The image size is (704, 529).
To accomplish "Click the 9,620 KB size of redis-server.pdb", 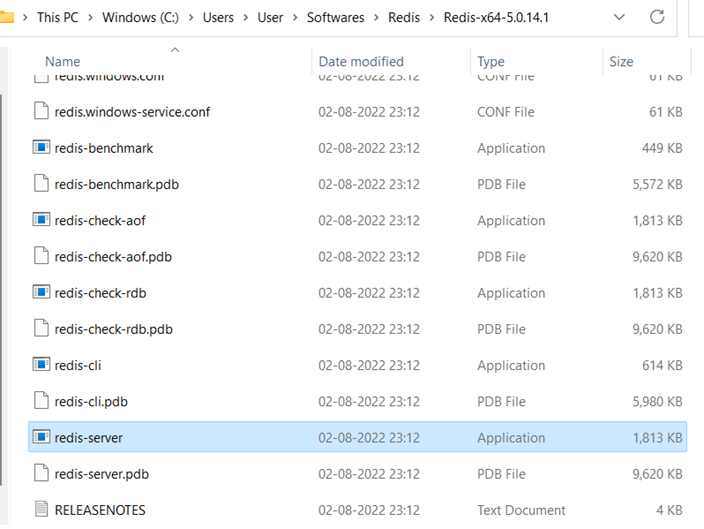I will pyautogui.click(x=657, y=474).
